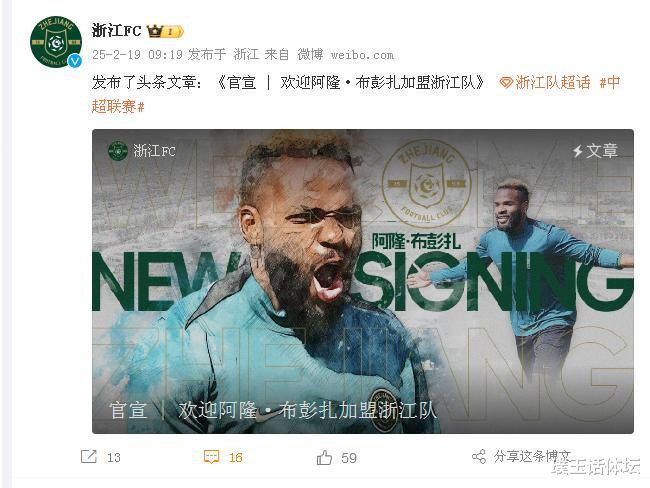This screenshot has width=650, height=488.
Task: Click the repost icon next to 13
Action: click(89, 456)
